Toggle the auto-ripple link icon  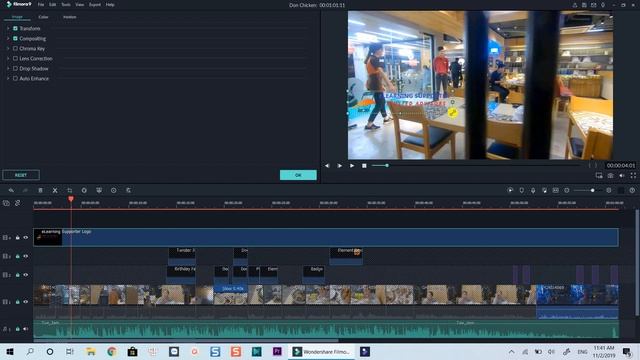(x=18, y=203)
